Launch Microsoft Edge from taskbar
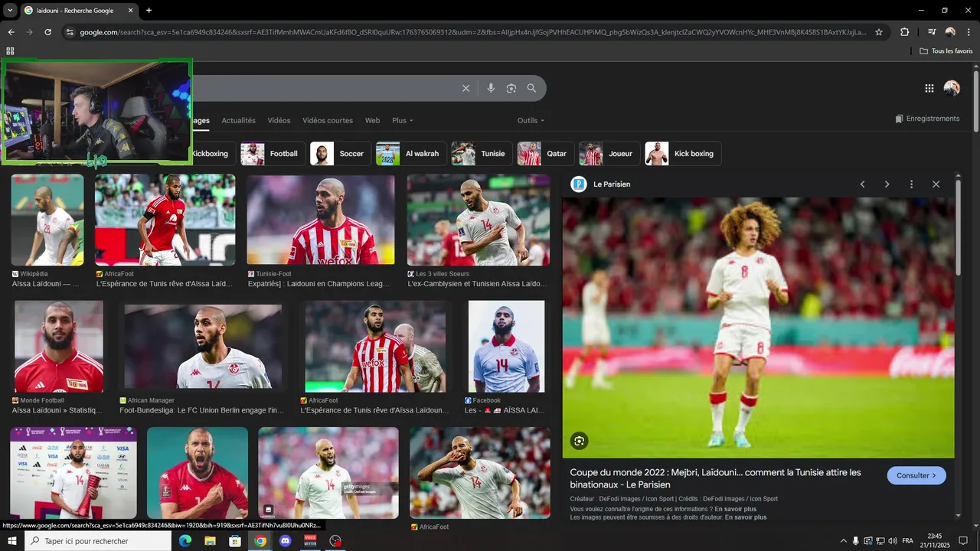The image size is (980, 551). 185,541
